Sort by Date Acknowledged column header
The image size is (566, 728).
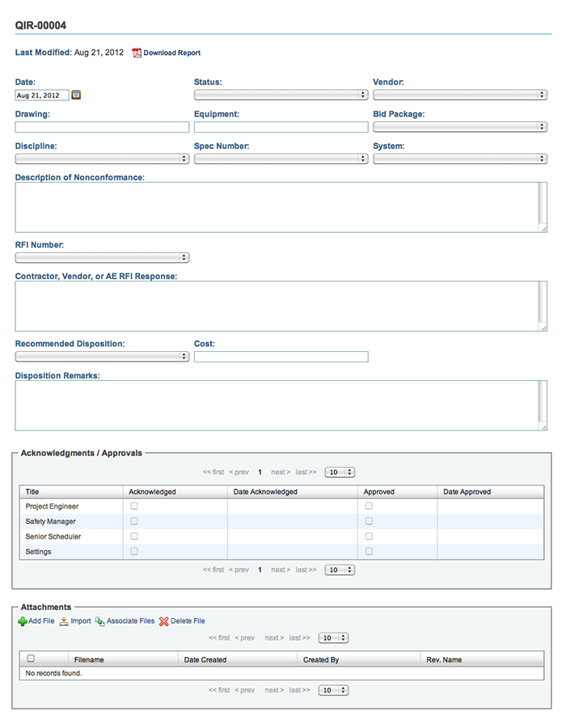click(x=292, y=492)
